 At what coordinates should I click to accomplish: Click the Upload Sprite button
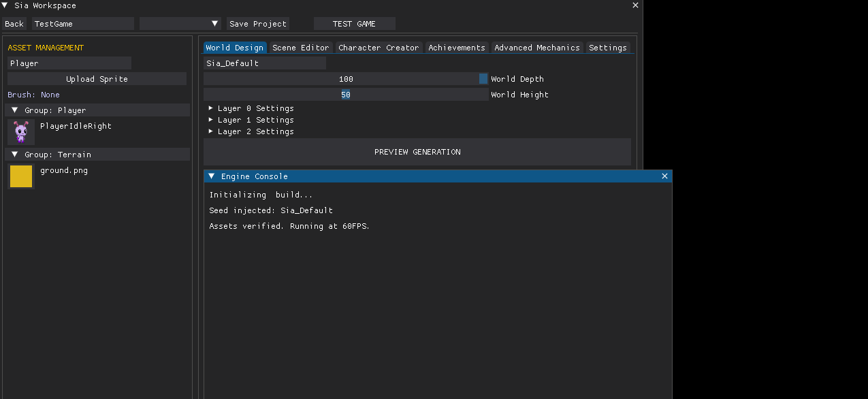pyautogui.click(x=97, y=79)
